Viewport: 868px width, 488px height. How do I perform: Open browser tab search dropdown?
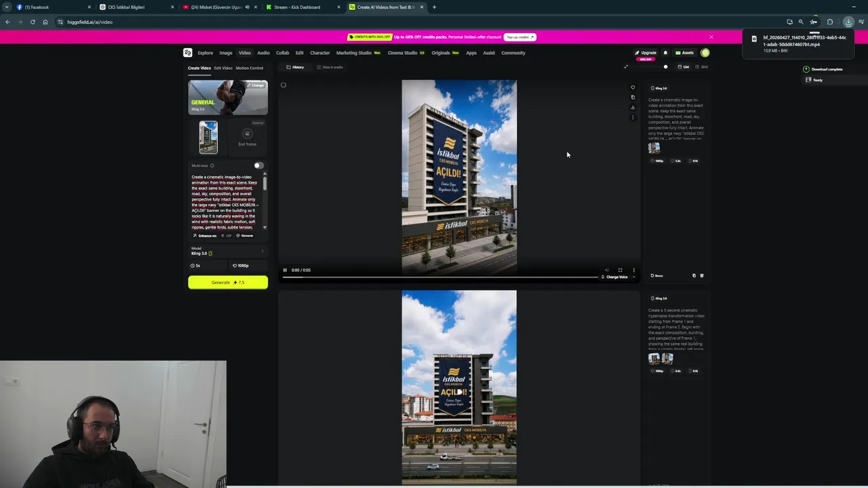click(7, 7)
